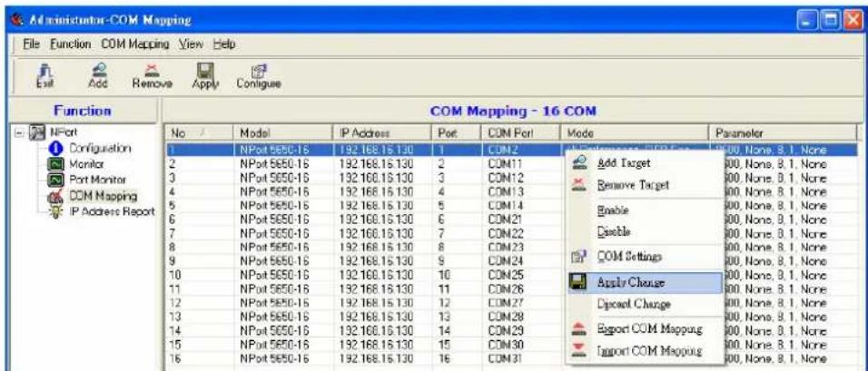Choose Import COM Mapping in context menu

[x=646, y=350]
